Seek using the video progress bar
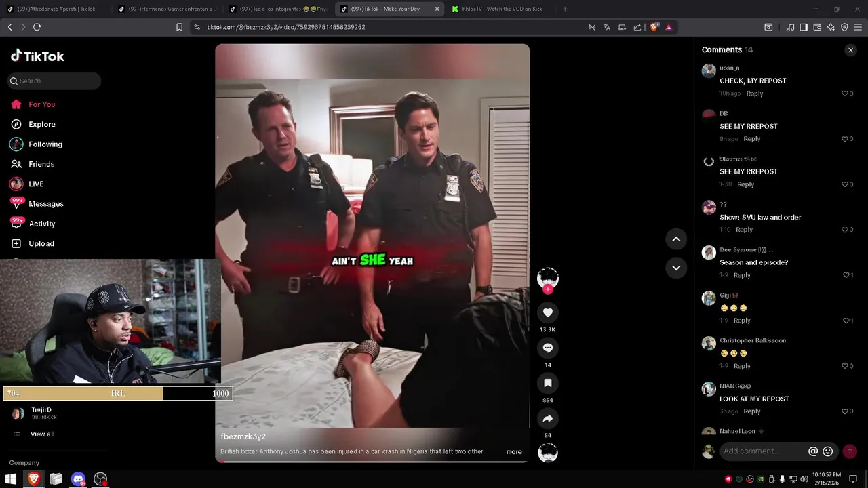This screenshot has width=868, height=488. pos(372,462)
